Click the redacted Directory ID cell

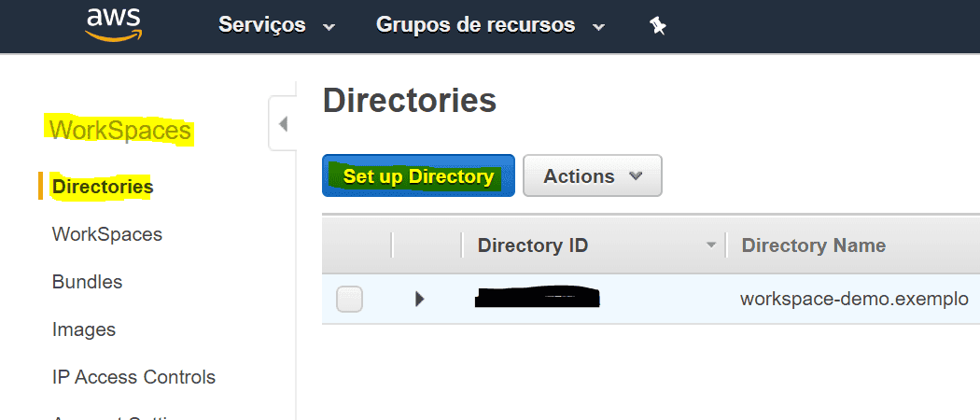[537, 299]
